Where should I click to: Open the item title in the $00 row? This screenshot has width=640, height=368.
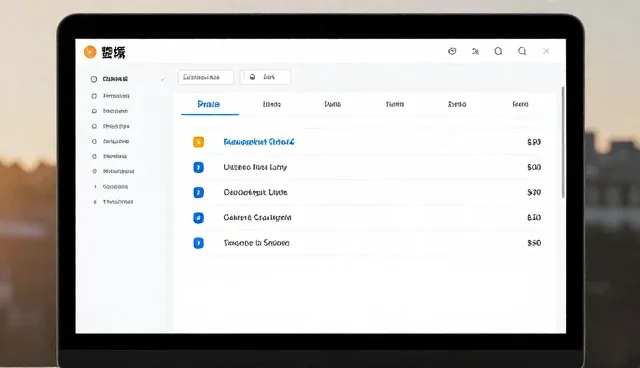coord(255,167)
